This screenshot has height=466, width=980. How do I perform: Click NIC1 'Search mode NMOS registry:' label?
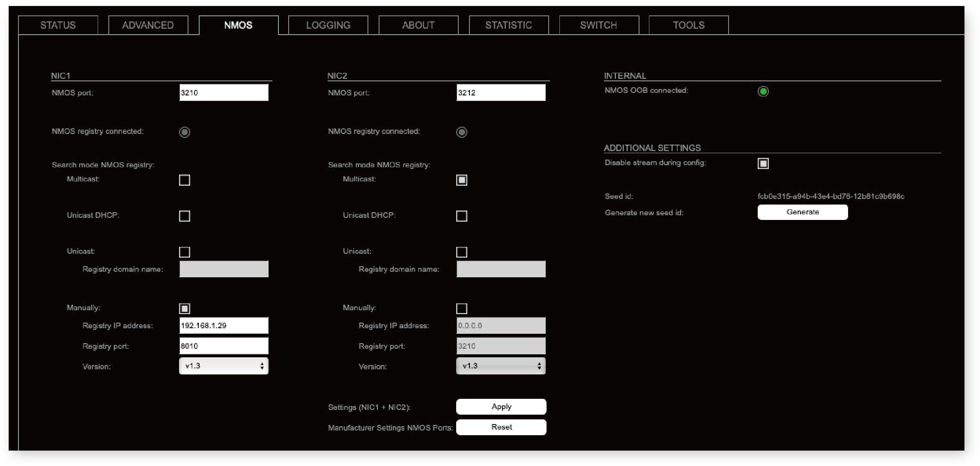[x=103, y=165]
